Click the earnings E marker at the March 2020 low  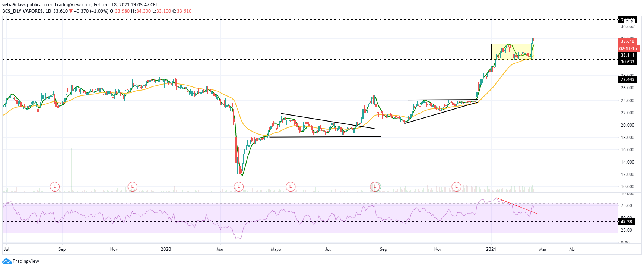click(238, 186)
